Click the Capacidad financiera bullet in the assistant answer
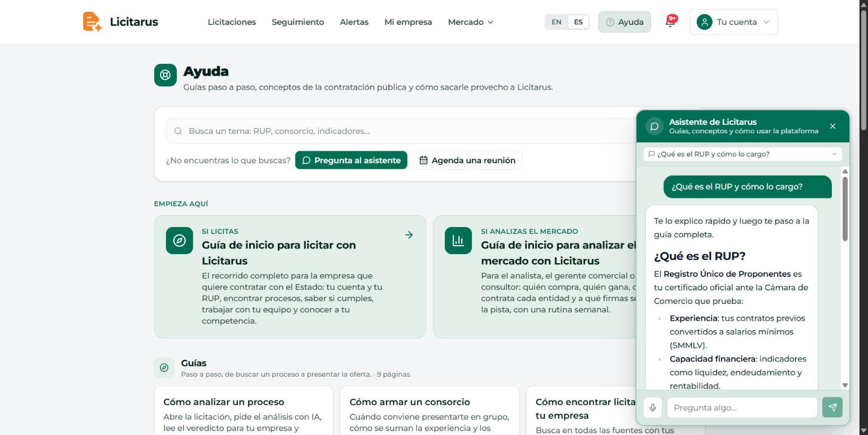Viewport: 868px width, 435px height. (x=737, y=372)
